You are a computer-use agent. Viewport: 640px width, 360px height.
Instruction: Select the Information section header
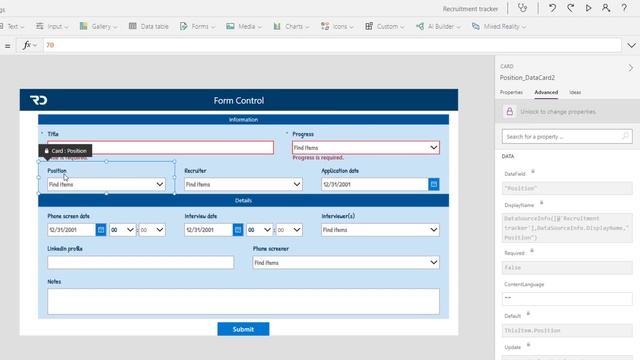[243, 120]
